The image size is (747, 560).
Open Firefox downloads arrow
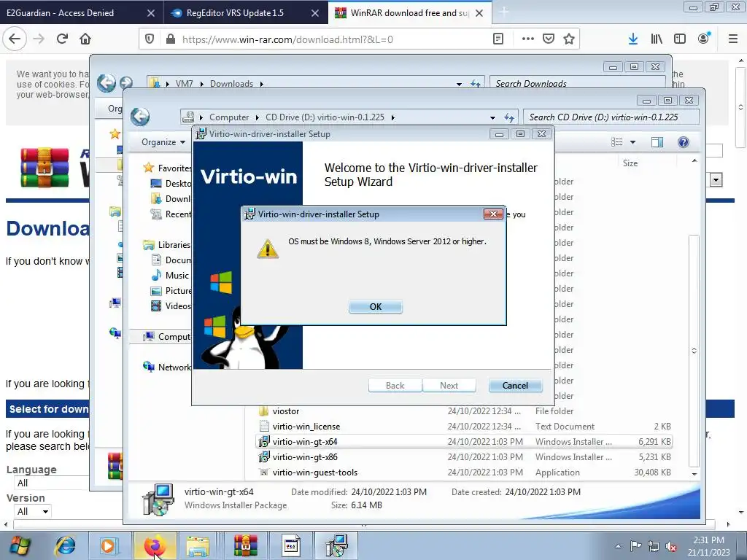[633, 39]
